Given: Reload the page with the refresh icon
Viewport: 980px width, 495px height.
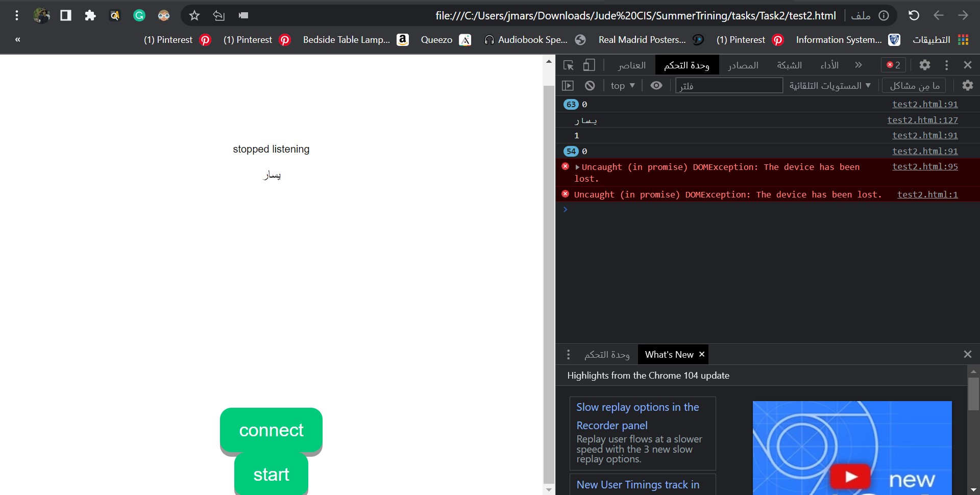Looking at the screenshot, I should click(x=913, y=15).
